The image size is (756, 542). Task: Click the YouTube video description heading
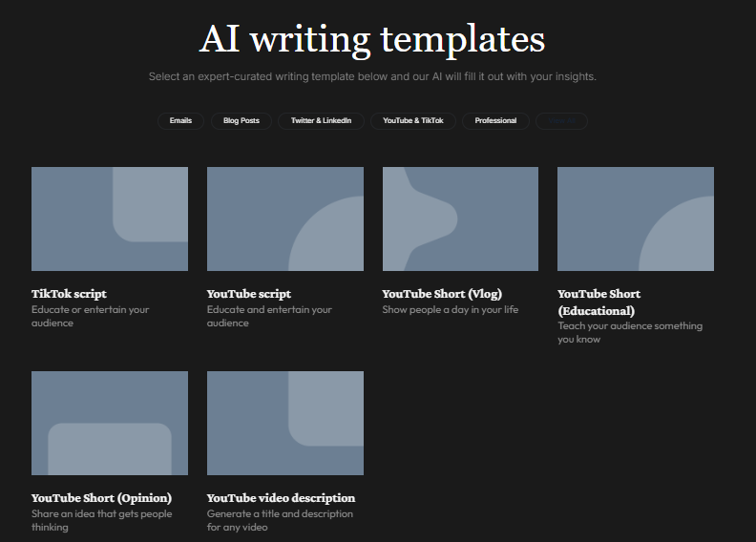coord(281,498)
